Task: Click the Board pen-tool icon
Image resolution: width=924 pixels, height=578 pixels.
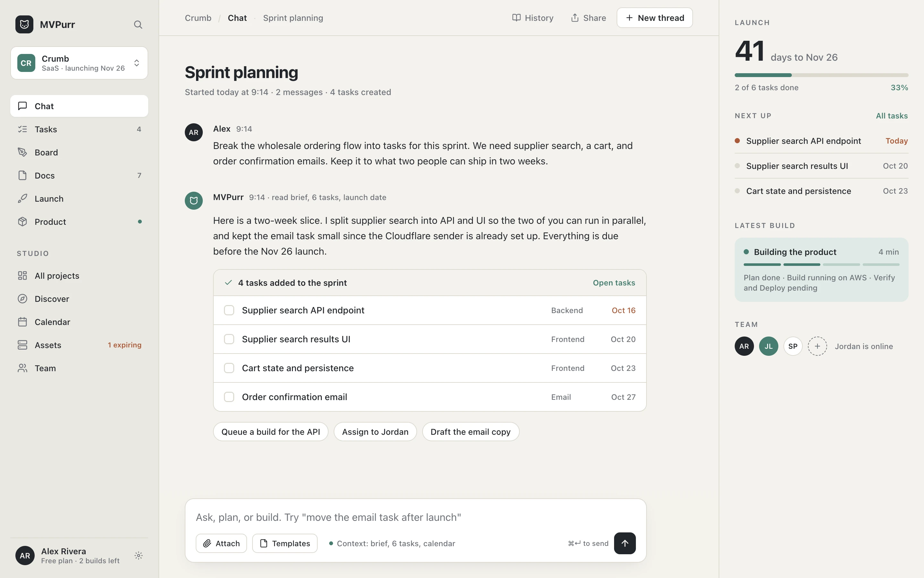Action: tap(22, 152)
